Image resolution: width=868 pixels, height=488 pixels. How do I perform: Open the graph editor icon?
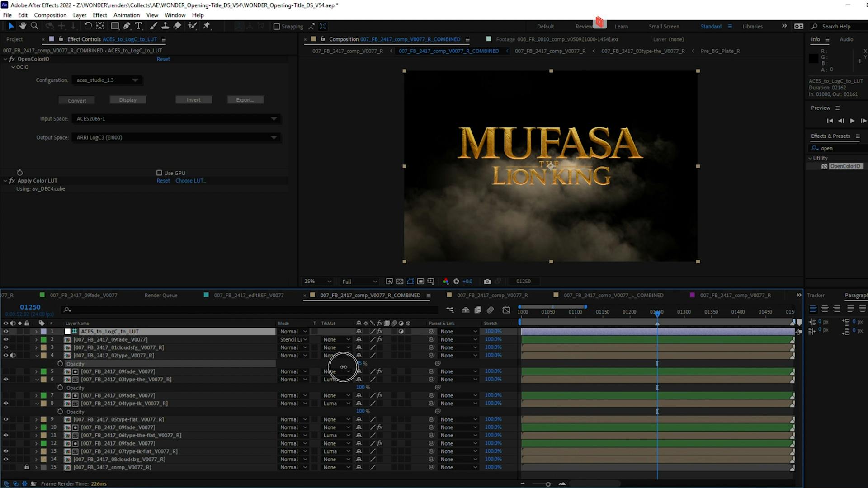[506, 310]
